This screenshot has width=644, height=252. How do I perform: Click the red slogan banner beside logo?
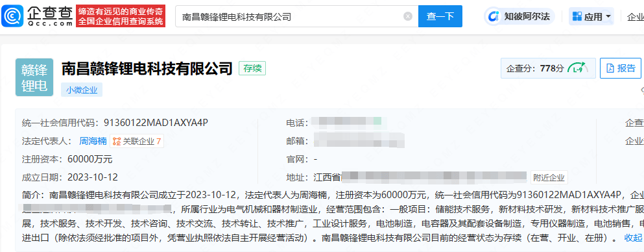(x=121, y=16)
